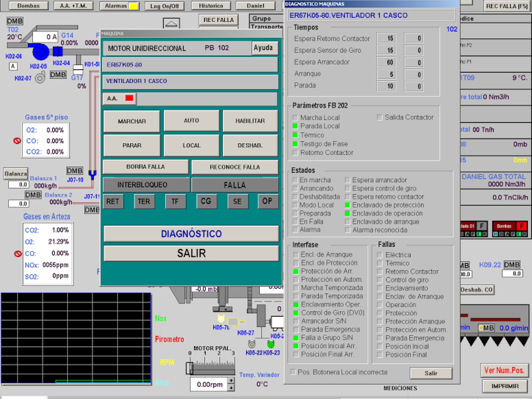Toggle the Salida Contactor checkbox

click(379, 117)
